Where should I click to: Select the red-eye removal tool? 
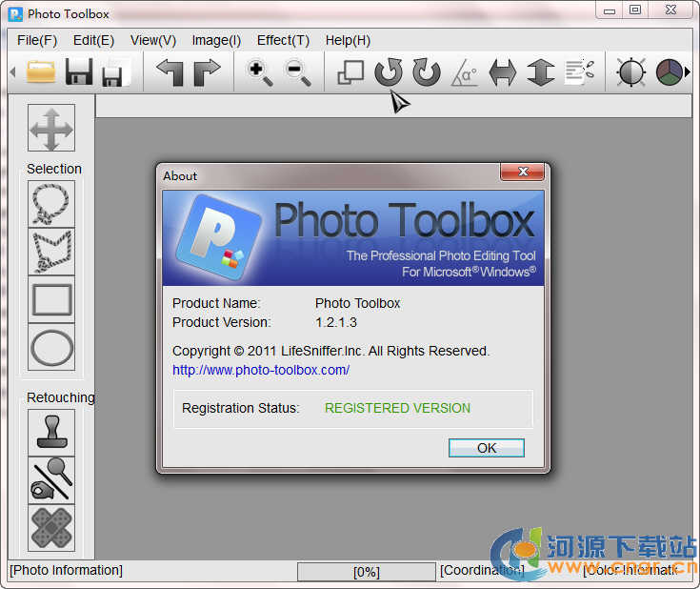point(51,480)
